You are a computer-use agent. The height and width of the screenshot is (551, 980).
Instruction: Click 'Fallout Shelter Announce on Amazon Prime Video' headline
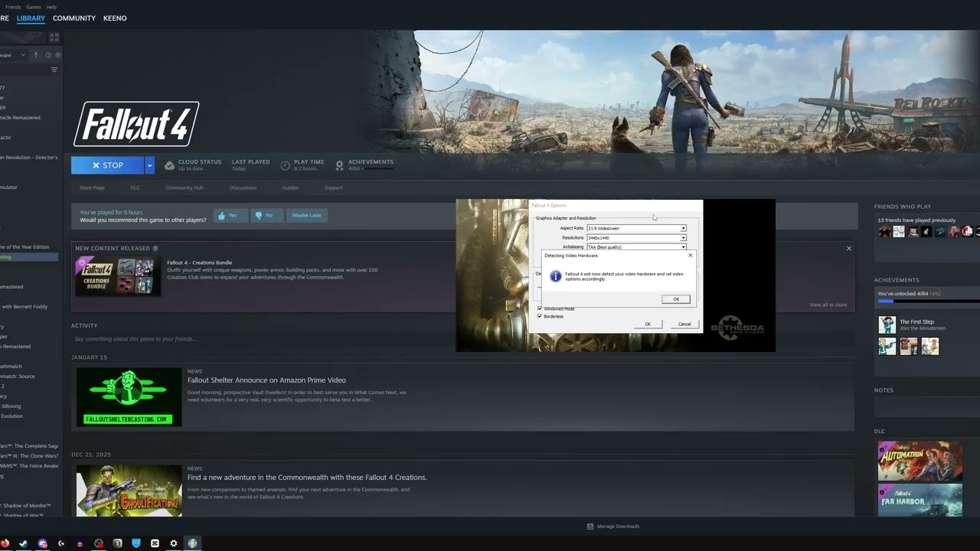click(x=266, y=380)
